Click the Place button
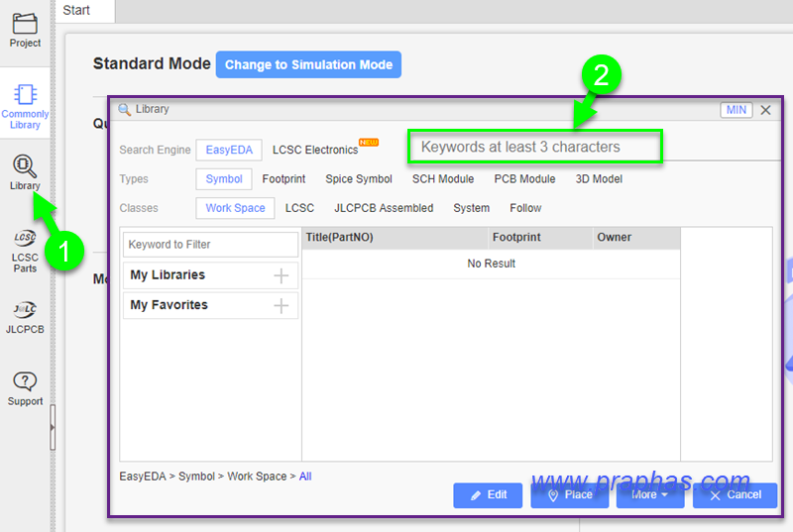The width and height of the screenshot is (793, 532). (x=569, y=495)
